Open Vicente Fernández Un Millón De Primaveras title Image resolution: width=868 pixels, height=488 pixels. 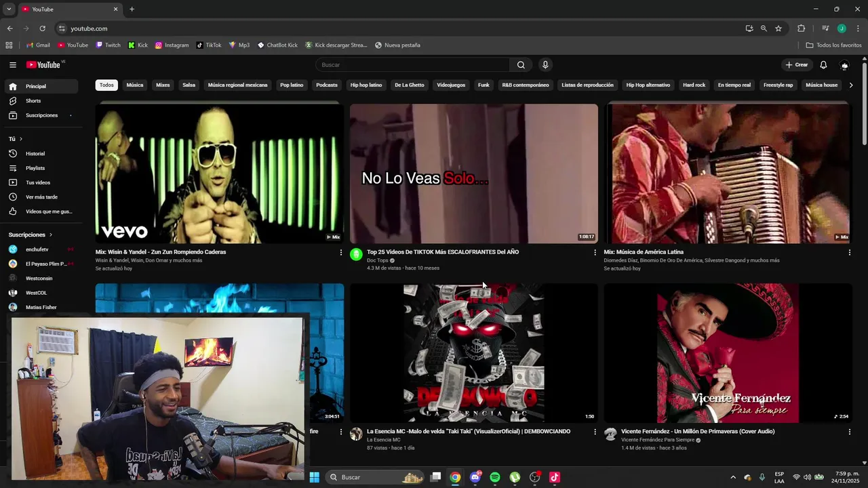coord(698,431)
